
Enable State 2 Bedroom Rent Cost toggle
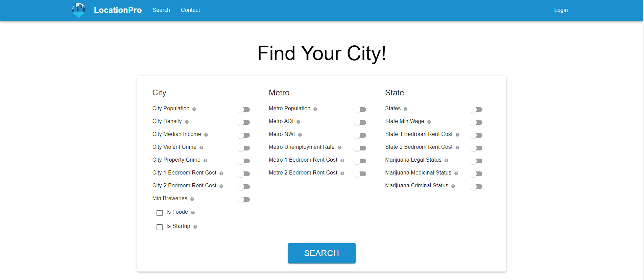(x=476, y=148)
